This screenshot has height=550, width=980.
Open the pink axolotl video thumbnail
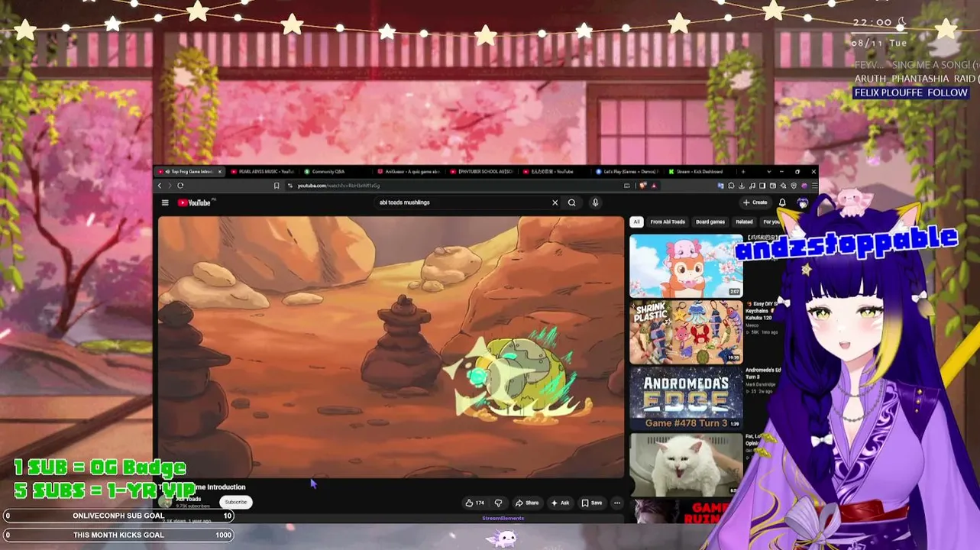[x=686, y=266]
